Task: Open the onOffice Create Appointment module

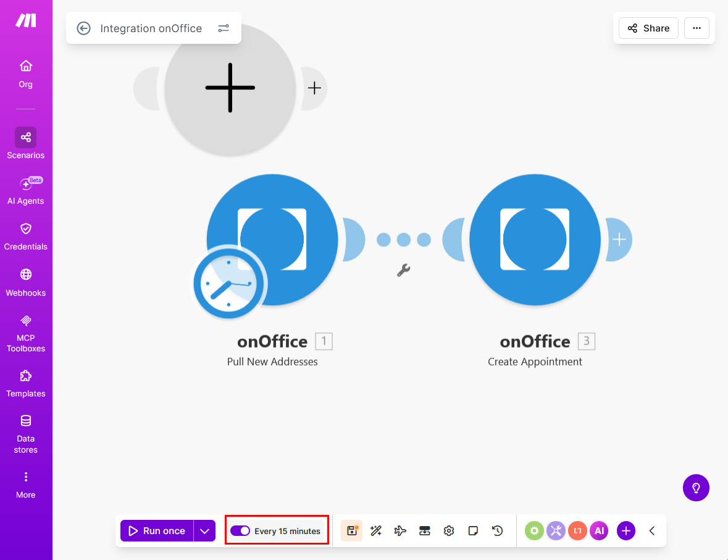Action: coord(535,240)
